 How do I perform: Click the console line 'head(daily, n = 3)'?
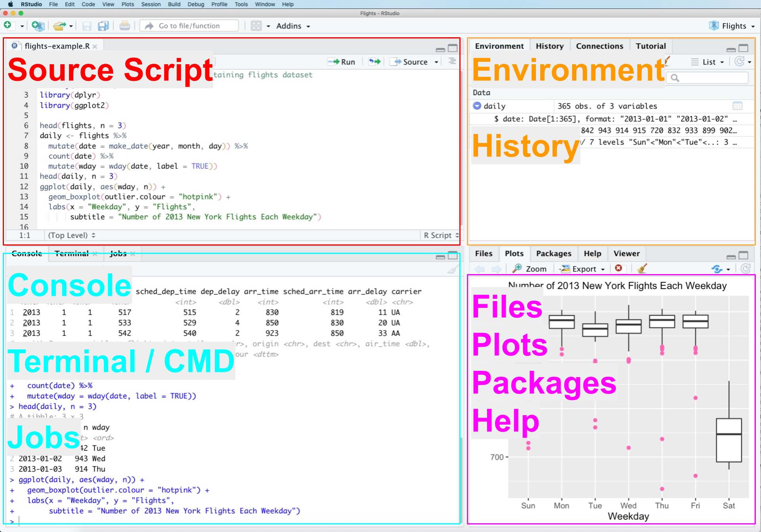click(57, 406)
